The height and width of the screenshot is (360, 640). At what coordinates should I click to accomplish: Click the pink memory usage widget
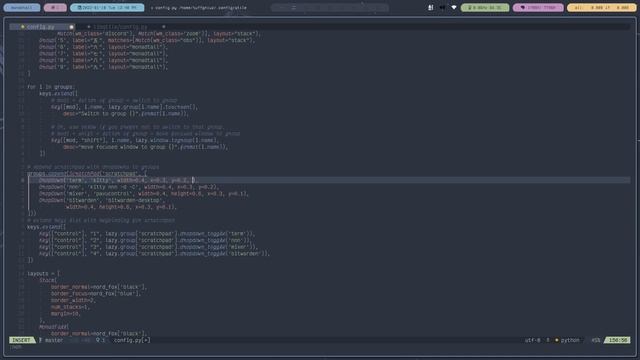[x=538, y=7]
